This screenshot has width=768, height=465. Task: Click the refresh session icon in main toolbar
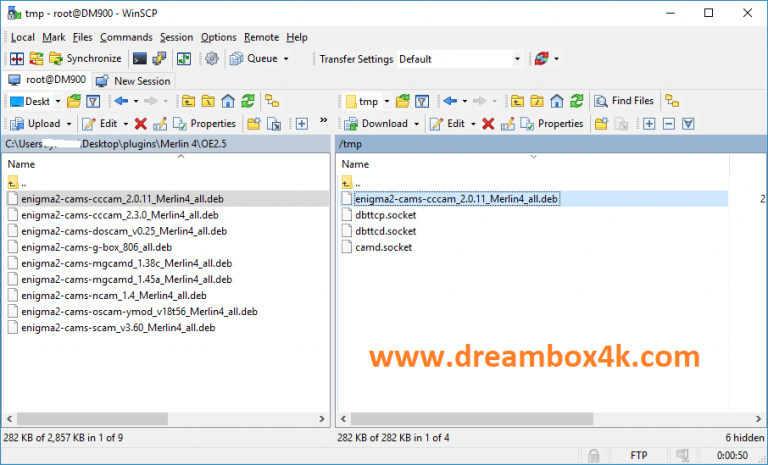[542, 59]
